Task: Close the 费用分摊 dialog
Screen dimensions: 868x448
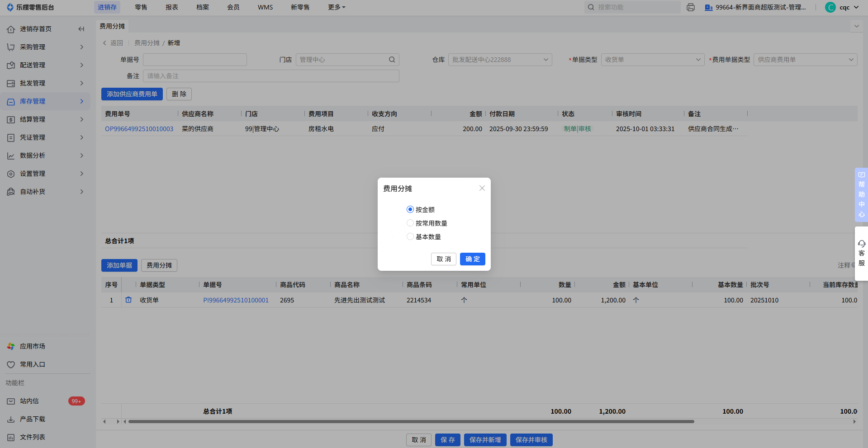Action: click(x=482, y=188)
